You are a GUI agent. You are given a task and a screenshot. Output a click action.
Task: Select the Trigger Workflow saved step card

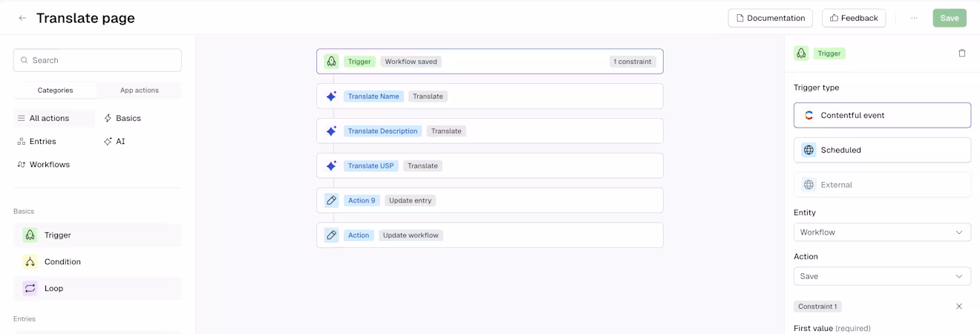(x=490, y=62)
